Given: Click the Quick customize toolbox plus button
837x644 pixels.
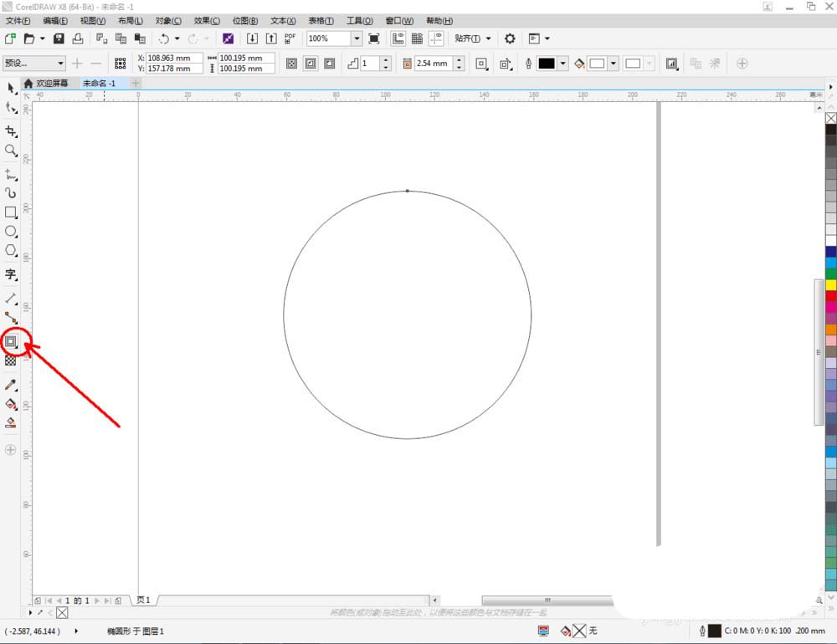Looking at the screenshot, I should [x=10, y=450].
